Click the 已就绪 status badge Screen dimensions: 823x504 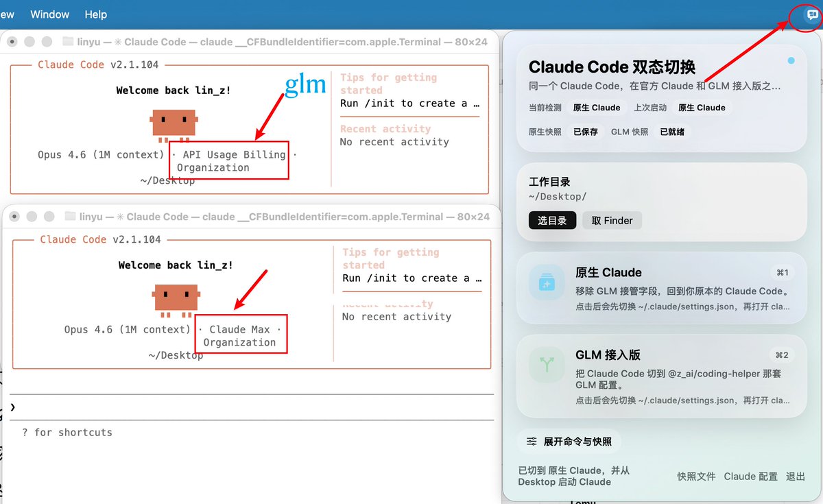(x=672, y=132)
